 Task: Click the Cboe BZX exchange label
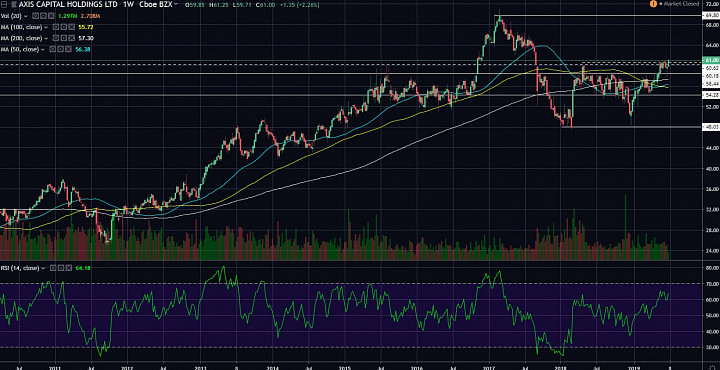tap(155, 4)
